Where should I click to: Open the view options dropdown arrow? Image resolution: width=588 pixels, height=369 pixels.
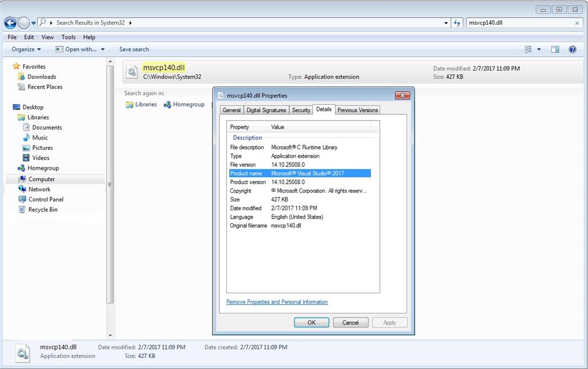(539, 49)
